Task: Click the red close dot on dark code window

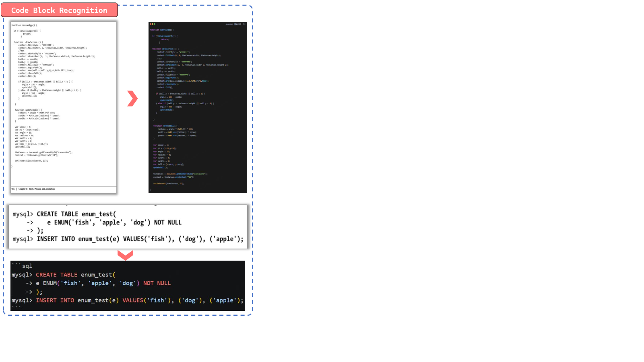Action: [151, 24]
